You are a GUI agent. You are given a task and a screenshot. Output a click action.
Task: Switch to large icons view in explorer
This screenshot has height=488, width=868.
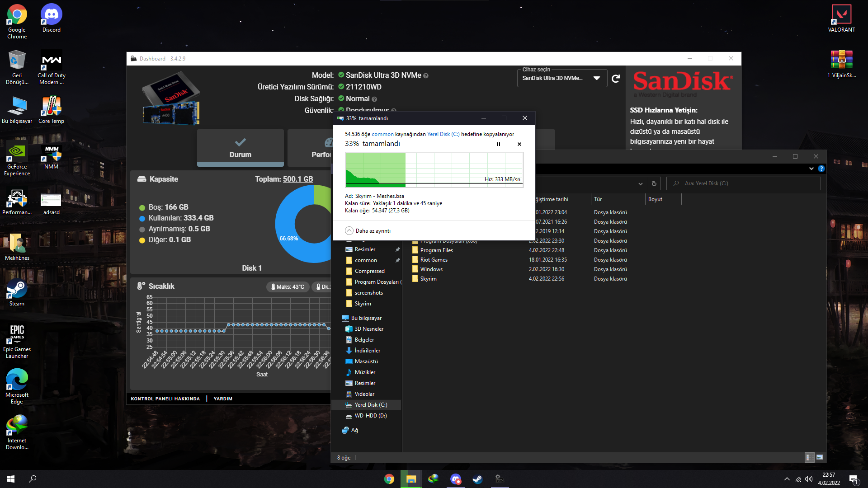point(819,457)
